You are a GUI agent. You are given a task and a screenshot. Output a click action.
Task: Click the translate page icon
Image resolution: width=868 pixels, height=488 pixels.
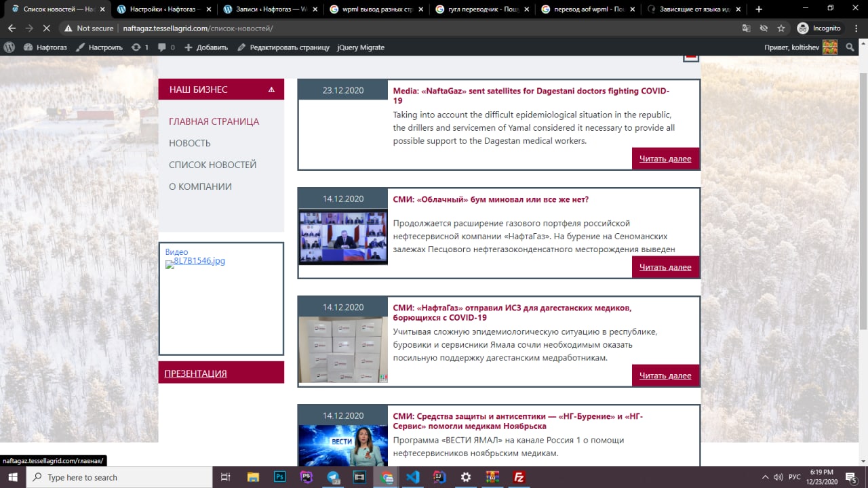click(x=747, y=28)
